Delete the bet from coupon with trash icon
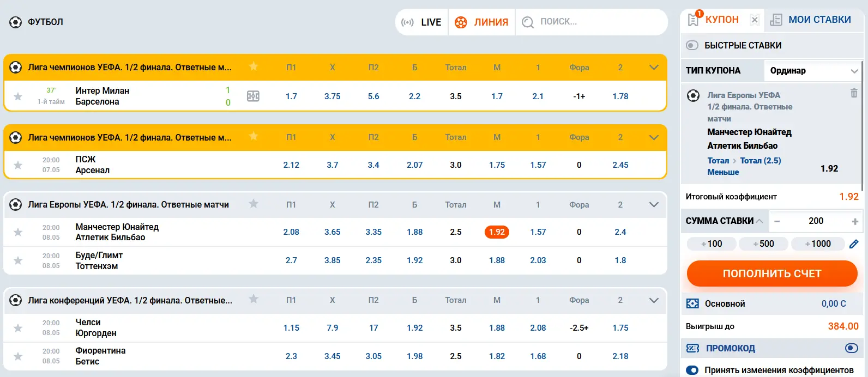 pyautogui.click(x=854, y=93)
